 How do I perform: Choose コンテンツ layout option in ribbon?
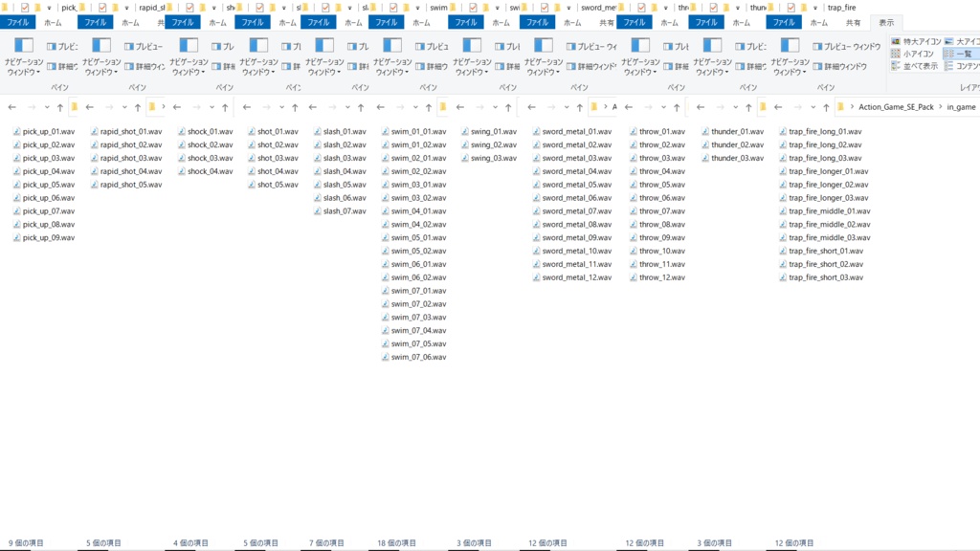click(963, 66)
